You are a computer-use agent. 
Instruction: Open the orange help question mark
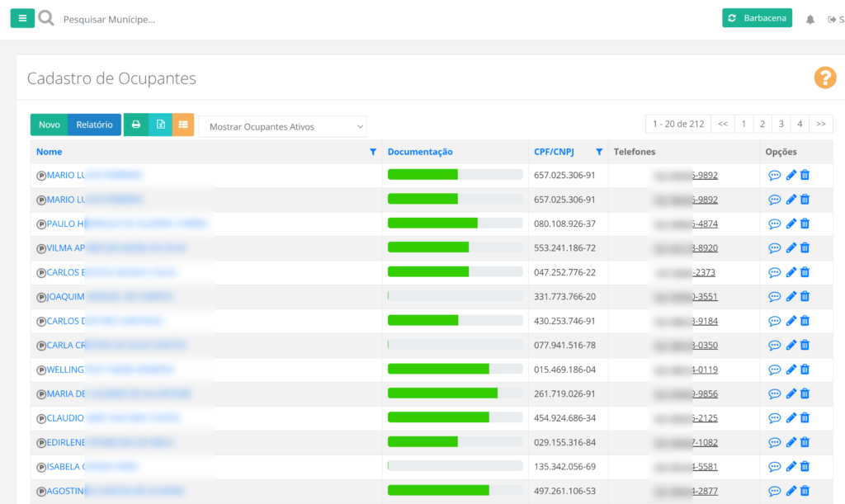point(824,78)
